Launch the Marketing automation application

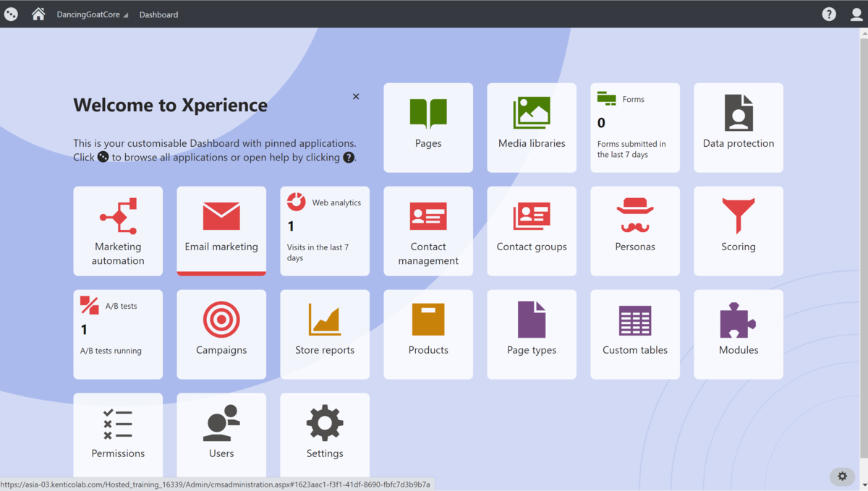click(x=118, y=231)
